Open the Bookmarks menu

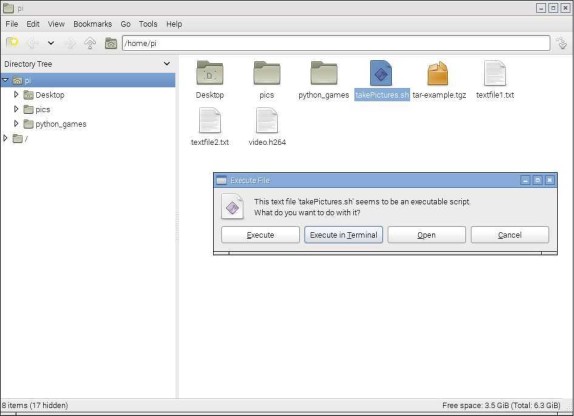(93, 24)
